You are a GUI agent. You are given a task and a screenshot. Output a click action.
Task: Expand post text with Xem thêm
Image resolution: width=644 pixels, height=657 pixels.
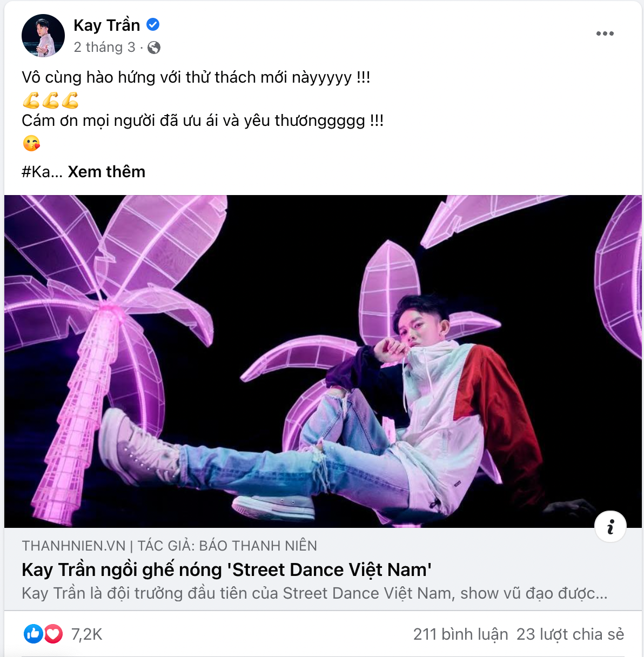coord(106,172)
